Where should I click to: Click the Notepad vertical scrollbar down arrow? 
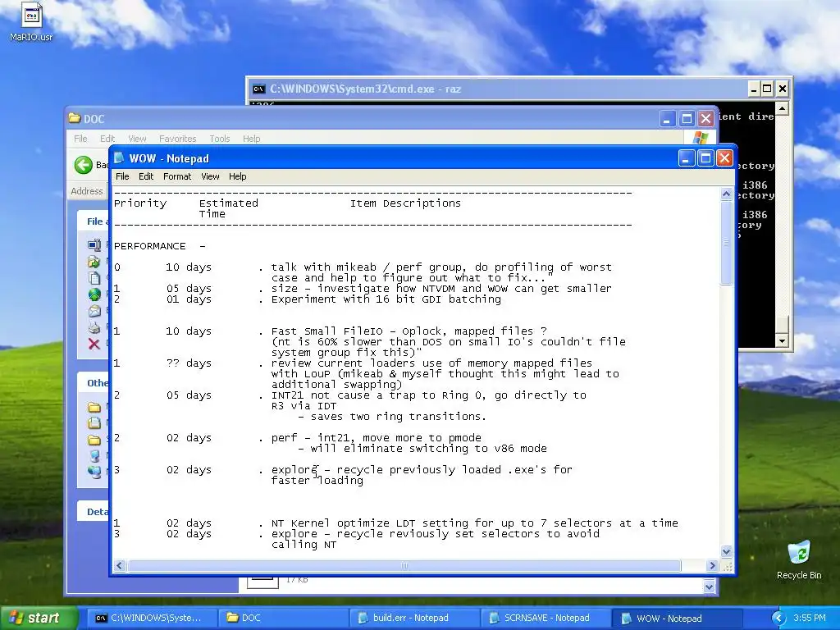click(727, 551)
